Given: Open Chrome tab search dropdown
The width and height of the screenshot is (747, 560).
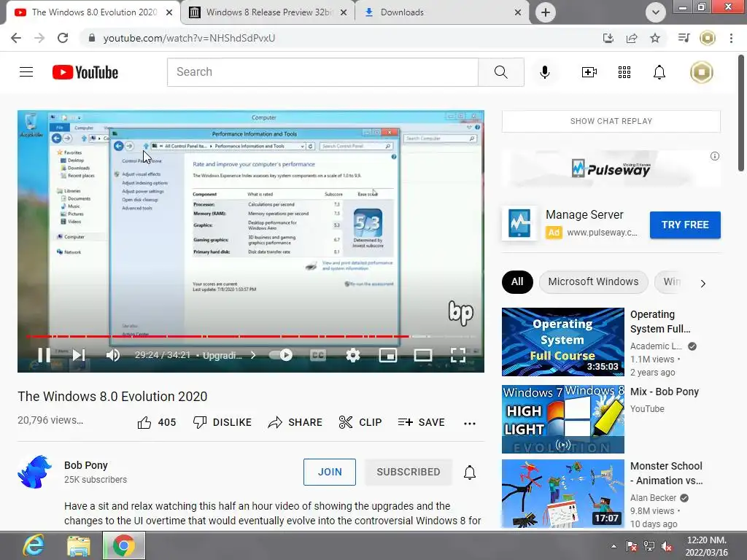Looking at the screenshot, I should point(656,12).
